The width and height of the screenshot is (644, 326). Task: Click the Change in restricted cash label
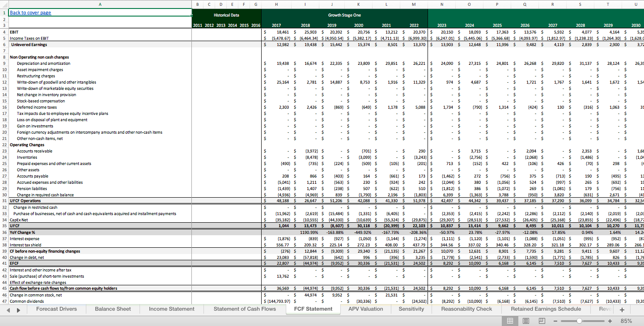pos(35,207)
